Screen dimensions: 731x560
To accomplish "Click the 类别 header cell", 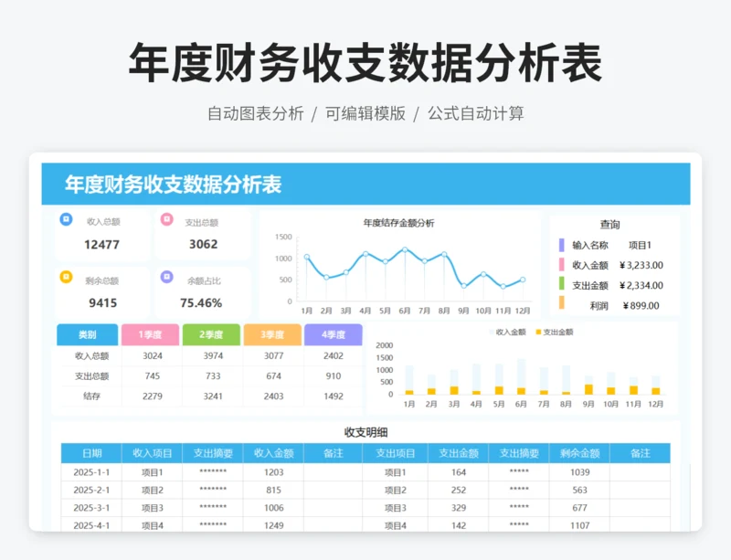I will coord(87,334).
